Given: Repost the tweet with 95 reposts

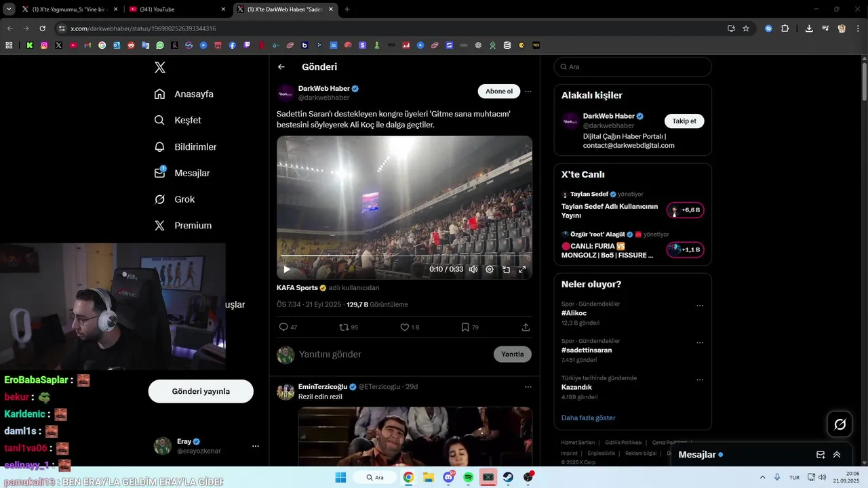Looking at the screenshot, I should click(x=349, y=327).
